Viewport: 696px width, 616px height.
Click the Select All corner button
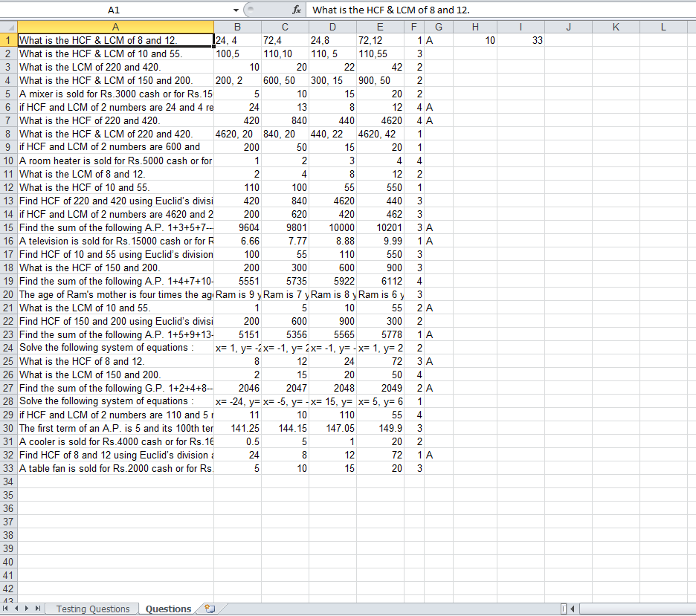click(x=8, y=27)
